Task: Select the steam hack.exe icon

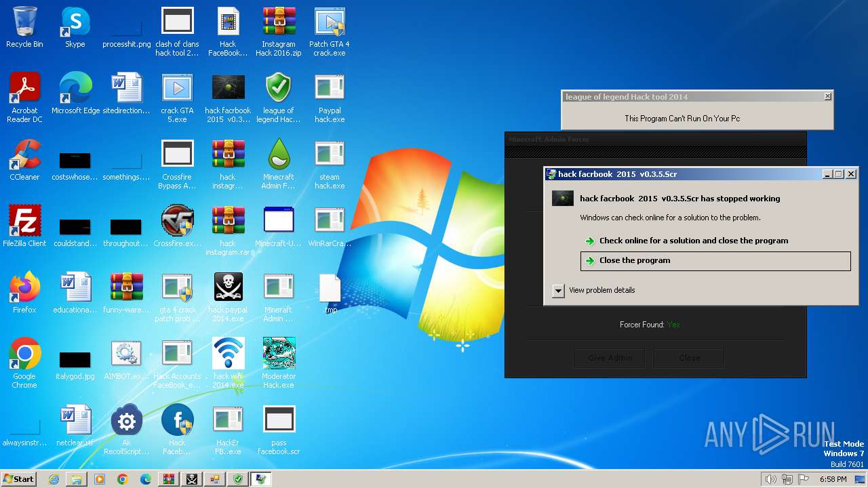Action: (x=330, y=164)
